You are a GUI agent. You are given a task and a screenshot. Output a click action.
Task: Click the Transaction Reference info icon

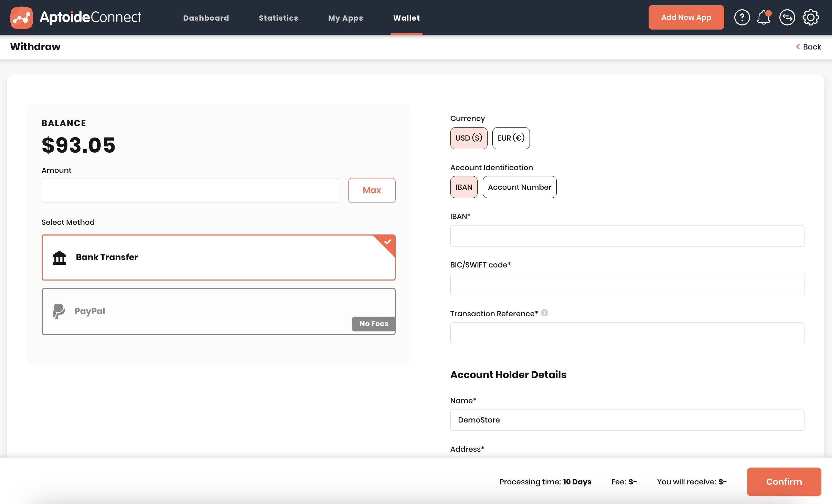544,313
